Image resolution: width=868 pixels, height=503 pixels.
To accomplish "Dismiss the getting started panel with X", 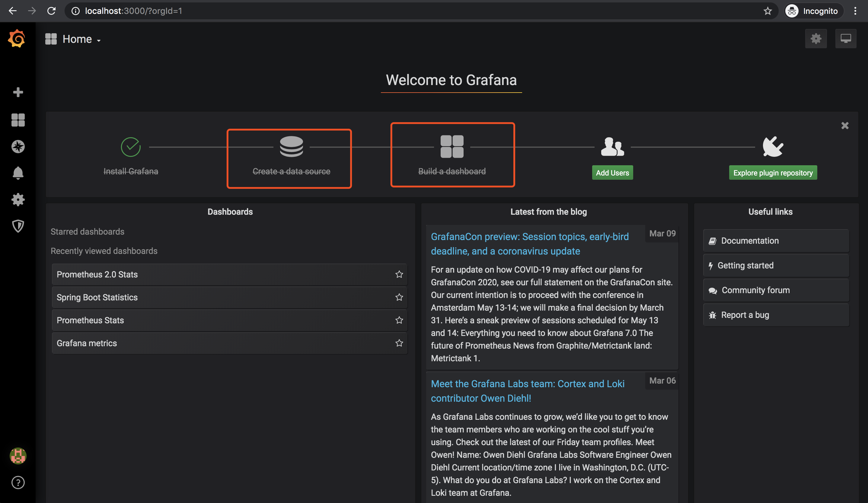I will (845, 125).
